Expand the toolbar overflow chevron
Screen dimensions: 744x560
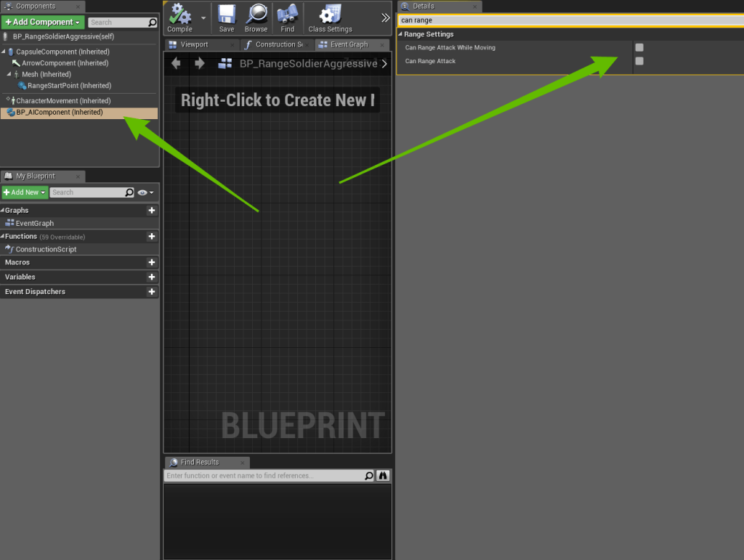tap(385, 18)
